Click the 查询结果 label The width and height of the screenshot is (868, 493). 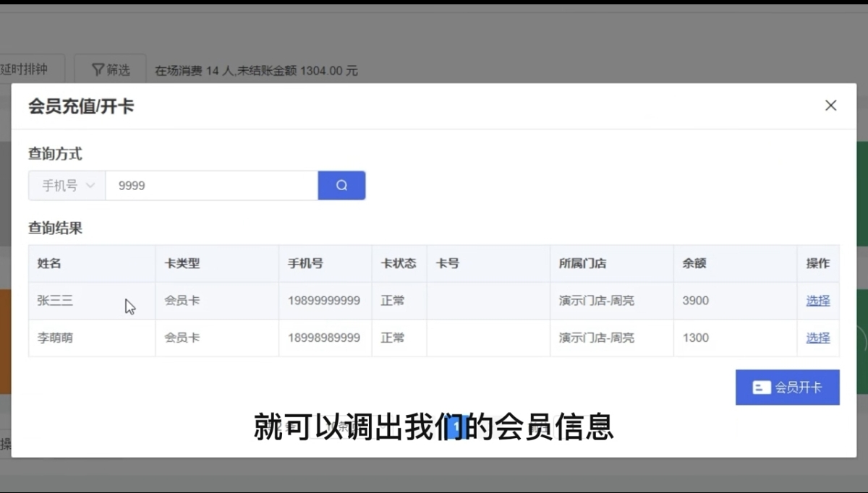coord(55,228)
